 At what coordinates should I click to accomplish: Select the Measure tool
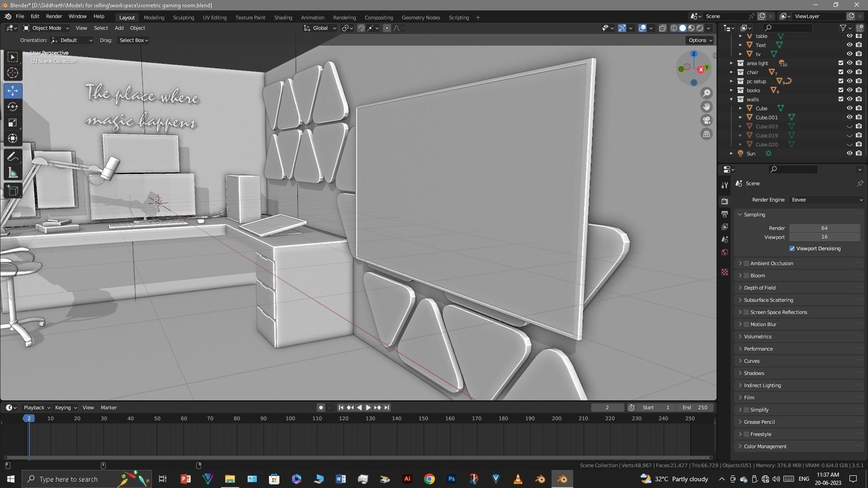(x=13, y=173)
